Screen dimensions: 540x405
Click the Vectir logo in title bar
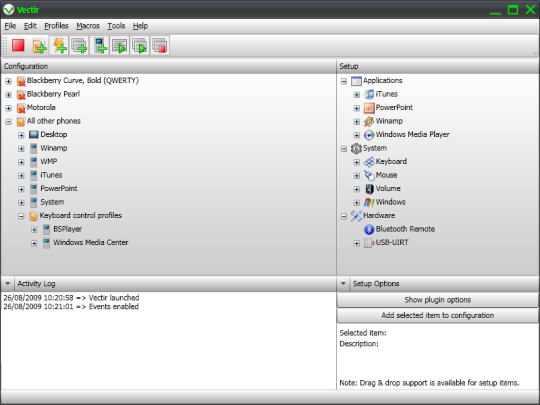point(8,9)
